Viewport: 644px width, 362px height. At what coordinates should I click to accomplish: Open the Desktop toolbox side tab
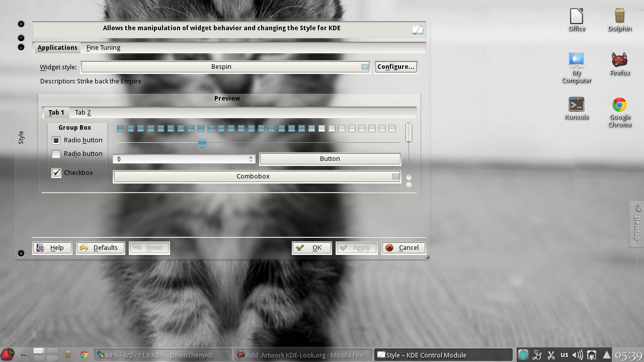[637, 224]
